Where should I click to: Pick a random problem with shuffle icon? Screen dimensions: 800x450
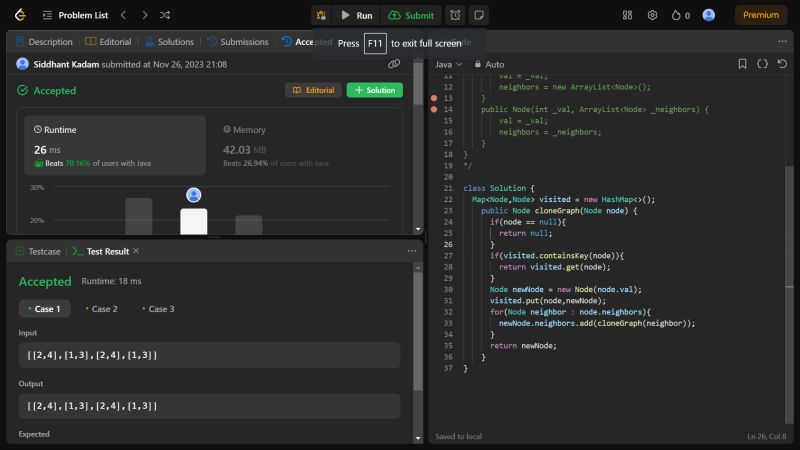165,15
